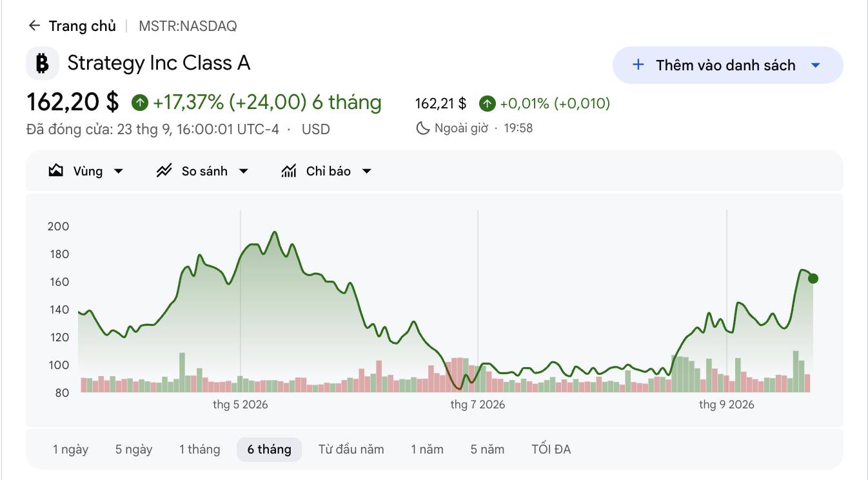Click the 162,21 $ after-hours price
The width and height of the screenshot is (868, 480).
click(x=440, y=103)
